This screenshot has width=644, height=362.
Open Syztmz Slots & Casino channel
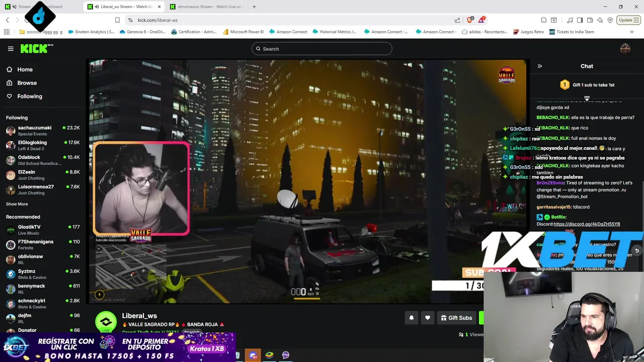tap(43, 274)
